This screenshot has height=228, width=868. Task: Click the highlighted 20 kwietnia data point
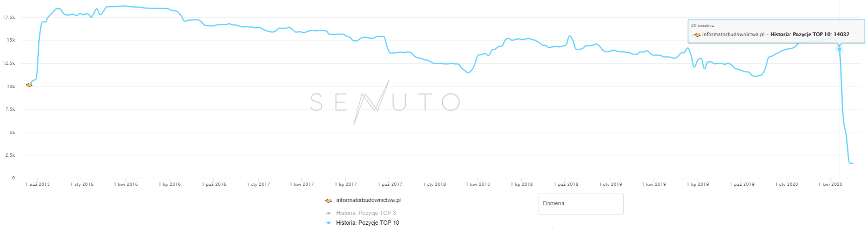[839, 49]
